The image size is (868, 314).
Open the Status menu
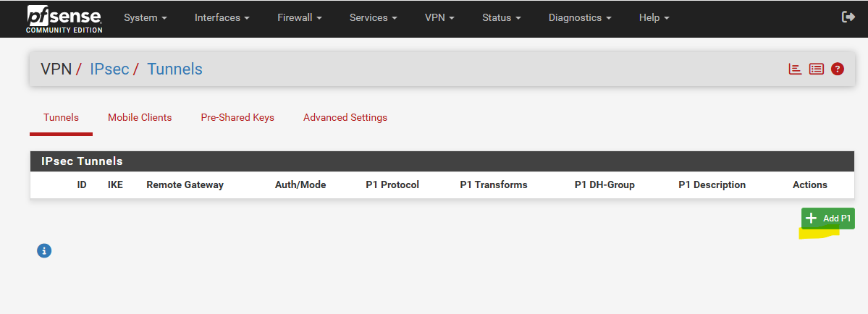(x=502, y=17)
